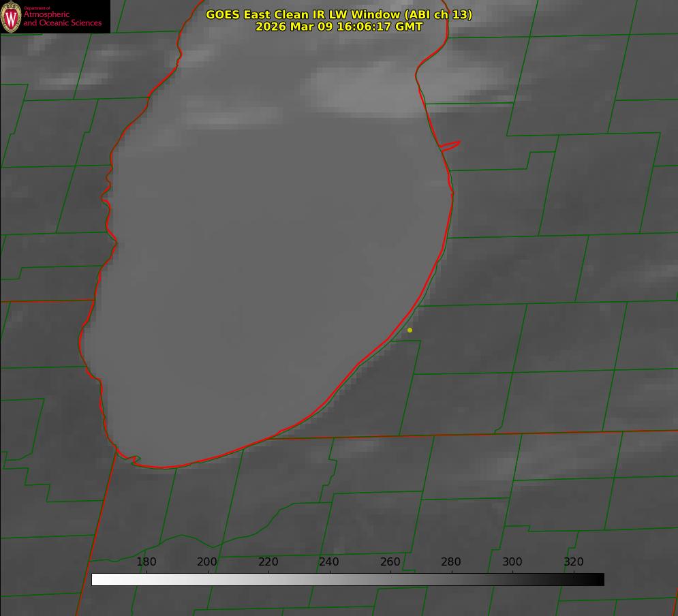Click the yellow dot marker near the shoreline
Image resolution: width=678 pixels, height=616 pixels.
tap(410, 330)
